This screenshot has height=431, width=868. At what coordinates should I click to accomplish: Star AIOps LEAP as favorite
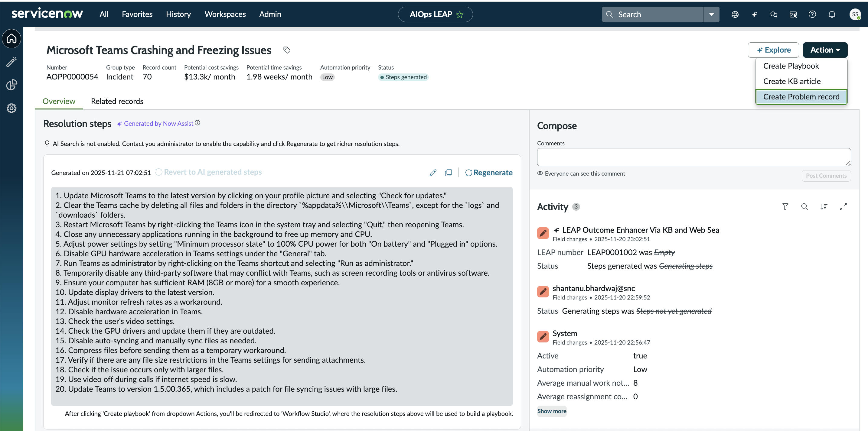click(460, 15)
